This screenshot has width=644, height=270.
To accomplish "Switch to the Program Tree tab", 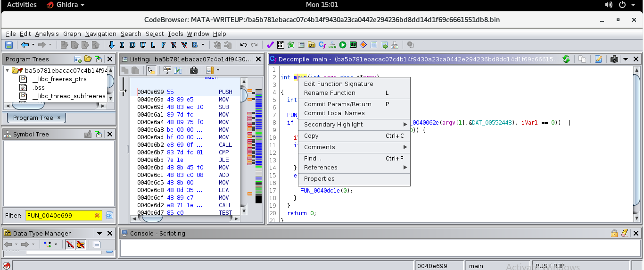I will click(x=36, y=118).
